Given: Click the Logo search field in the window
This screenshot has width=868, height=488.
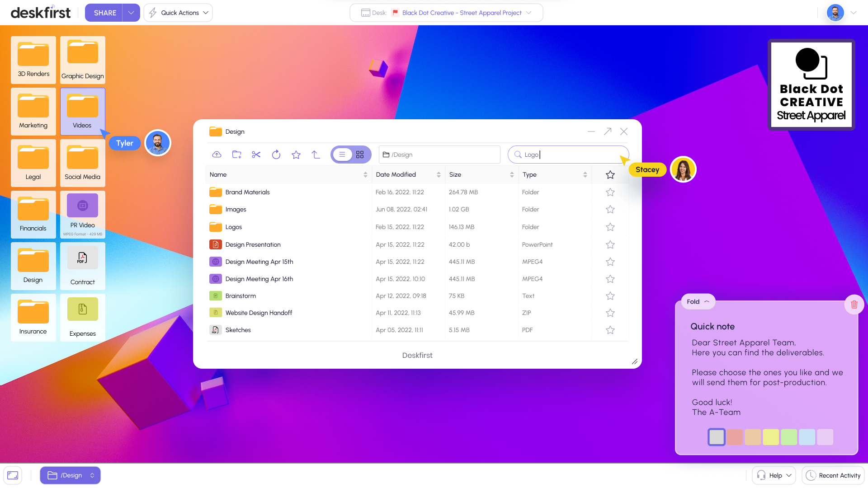Looking at the screenshot, I should coord(568,154).
